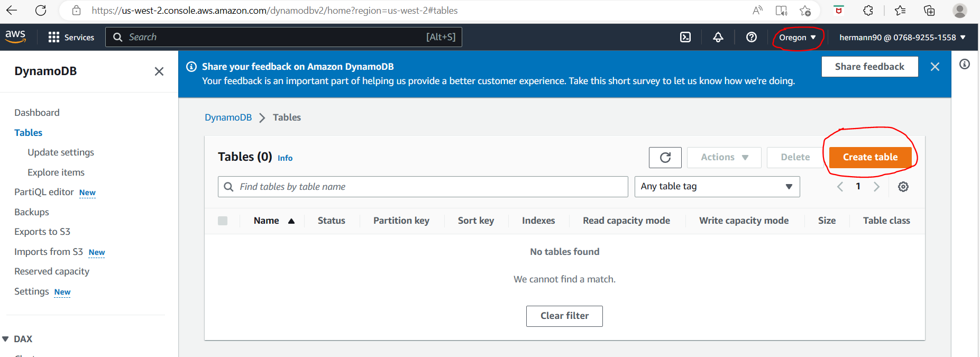The image size is (980, 357).
Task: Dismiss the feedback banner
Action: tap(935, 67)
